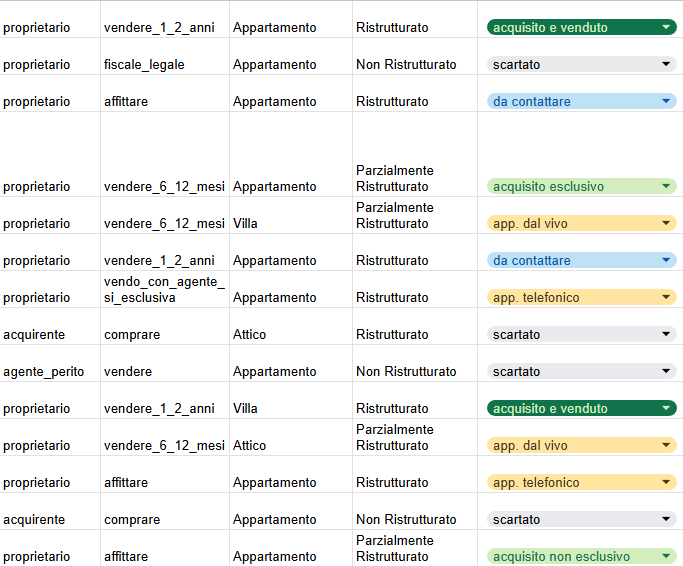Click "comprare" cell in the Attico row
This screenshot has height=566, width=683.
[x=132, y=335]
